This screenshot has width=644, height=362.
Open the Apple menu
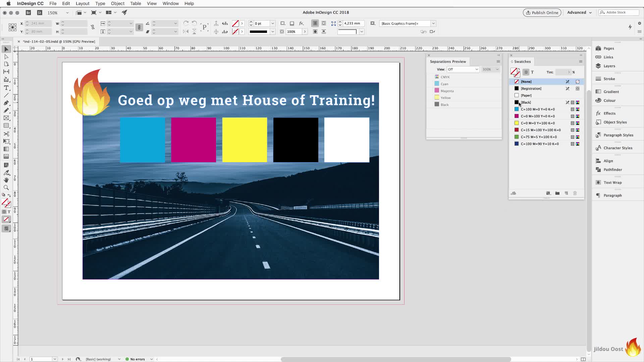pyautogui.click(x=8, y=3)
